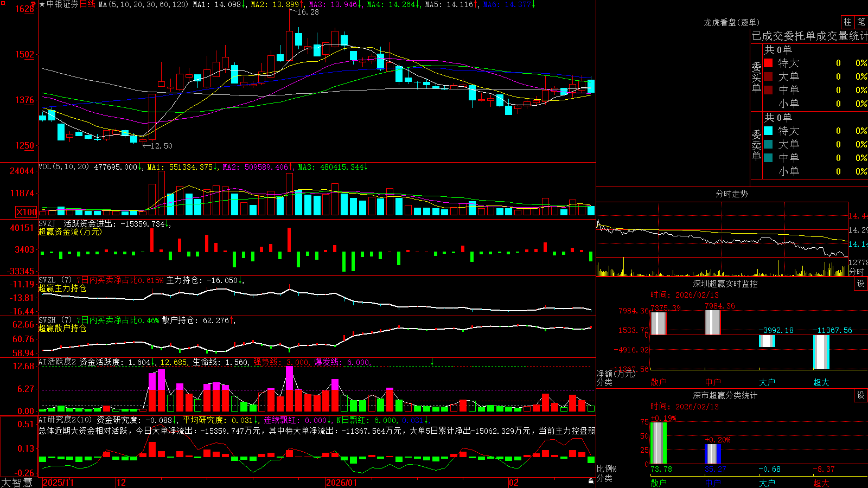The height and width of the screenshot is (488, 868).
Task: Click the 24044 volume axis label
Action: tap(22, 171)
